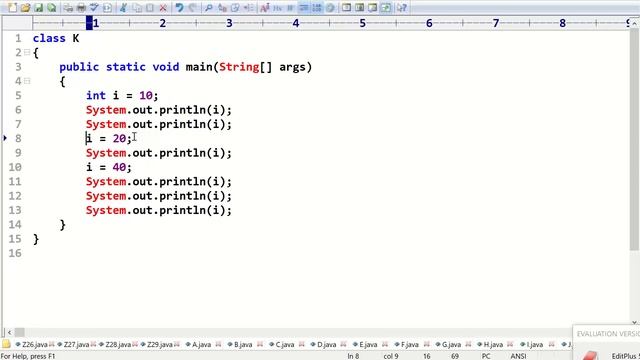Click the second window-pane icon in toolbar
640x360 pixels.
[x=359, y=7]
